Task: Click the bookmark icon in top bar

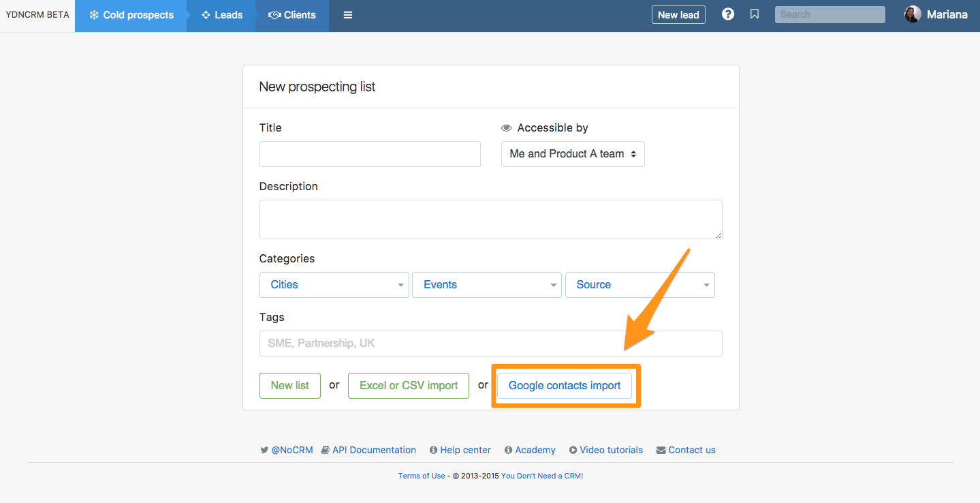Action: (x=755, y=14)
